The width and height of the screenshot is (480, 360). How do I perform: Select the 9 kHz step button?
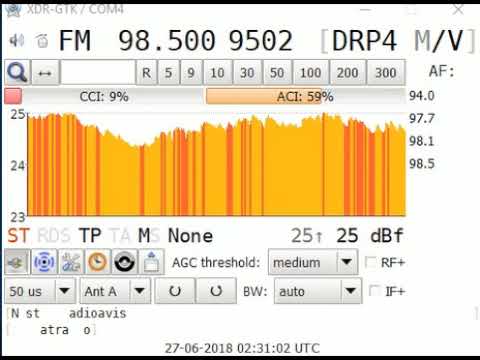[x=191, y=72]
